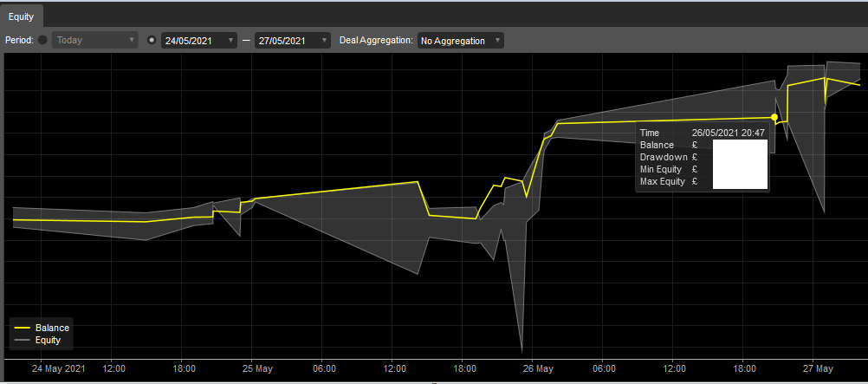This screenshot has width=868, height=384.
Task: Open the 24/05/2021 start date dropdown
Action: click(x=199, y=41)
